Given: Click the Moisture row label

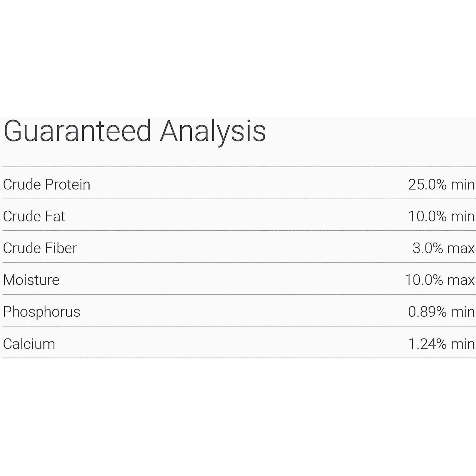Looking at the screenshot, I should (31, 280).
